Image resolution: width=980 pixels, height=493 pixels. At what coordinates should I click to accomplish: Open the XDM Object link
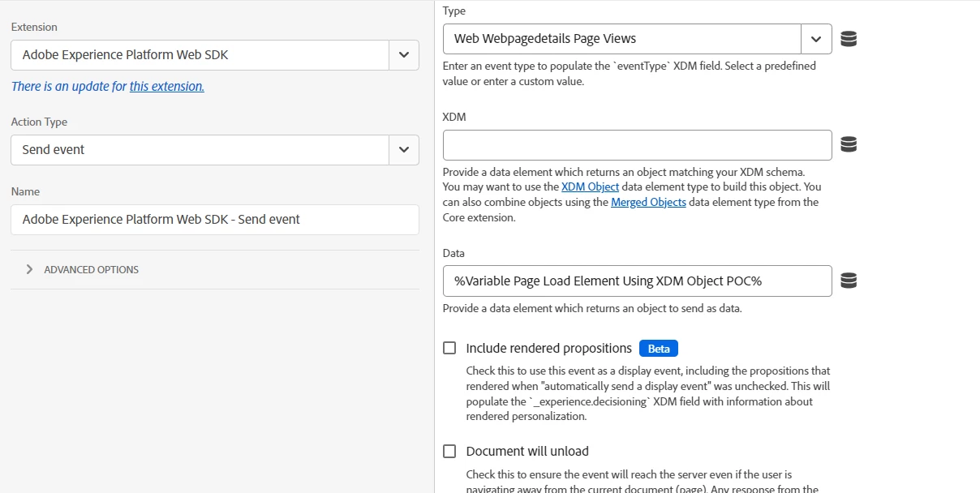(x=590, y=186)
